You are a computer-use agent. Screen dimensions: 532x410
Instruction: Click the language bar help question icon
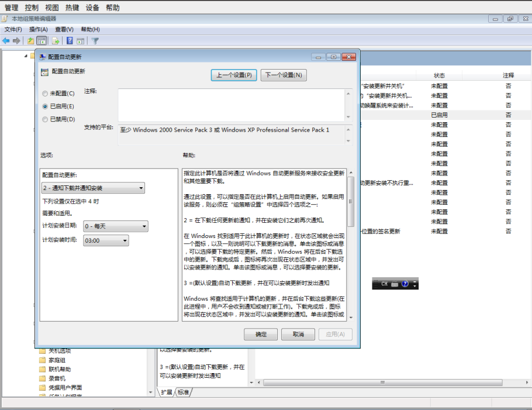pyautogui.click(x=405, y=284)
